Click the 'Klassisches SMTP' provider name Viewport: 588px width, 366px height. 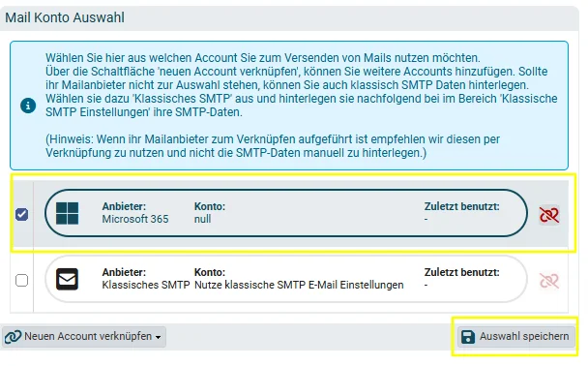click(146, 285)
